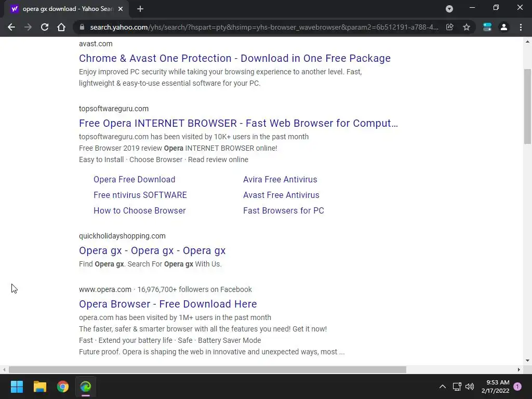Open Free Opera INTERNET BROWSER result
532x399 pixels.
click(238, 123)
